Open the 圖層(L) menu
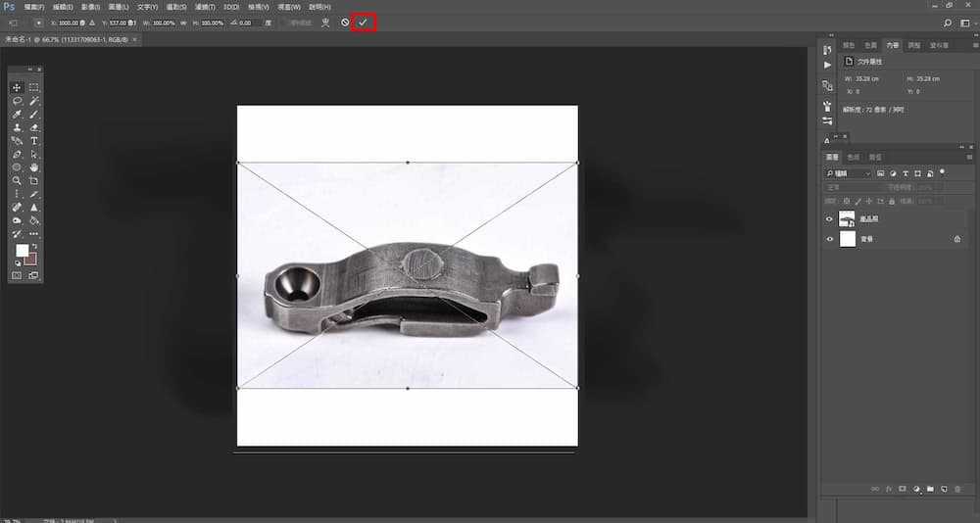The width and height of the screenshot is (980, 523). [119, 7]
